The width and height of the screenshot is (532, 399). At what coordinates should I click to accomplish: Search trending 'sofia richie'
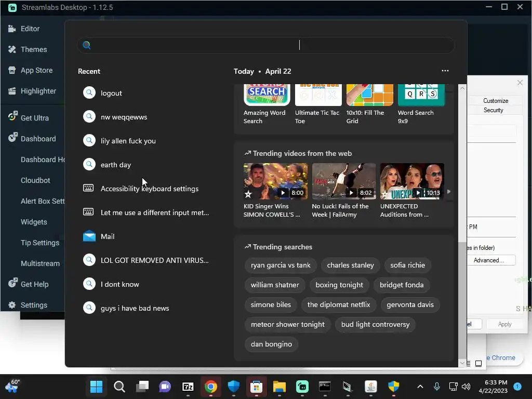[x=407, y=265]
